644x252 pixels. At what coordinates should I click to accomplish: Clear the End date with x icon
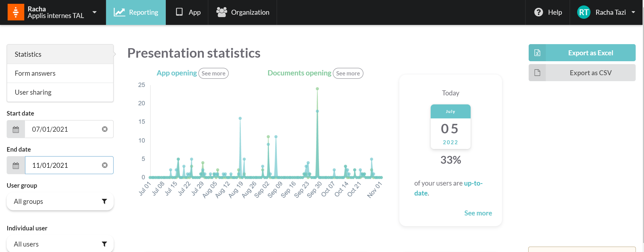(x=105, y=165)
